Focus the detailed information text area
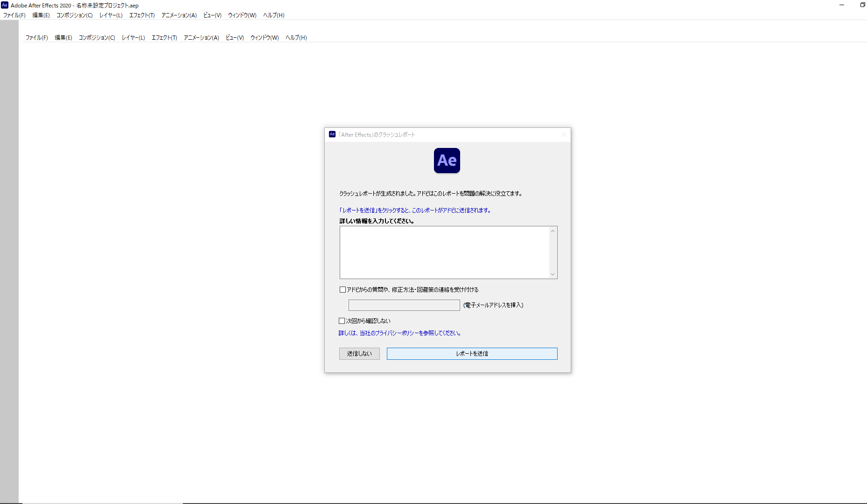 click(x=445, y=252)
